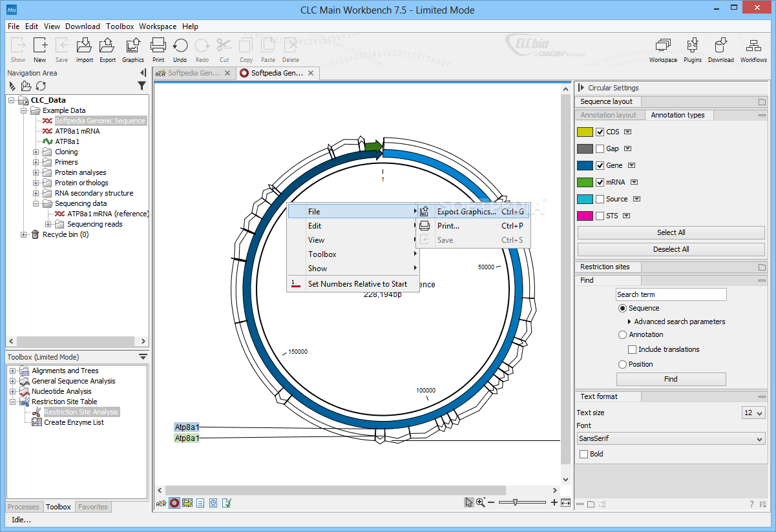776x532 pixels.
Task: Open the Graphics export tool
Action: click(x=133, y=49)
